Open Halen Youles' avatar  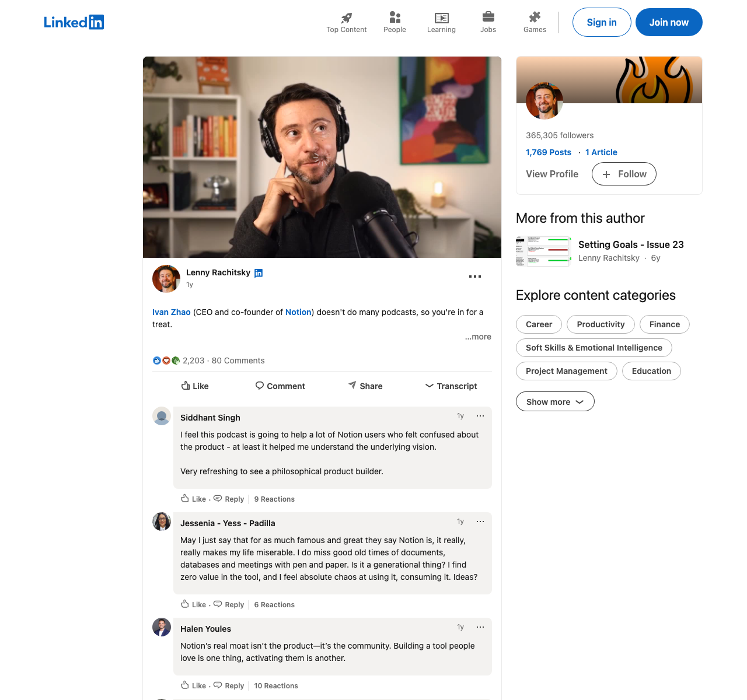(162, 627)
